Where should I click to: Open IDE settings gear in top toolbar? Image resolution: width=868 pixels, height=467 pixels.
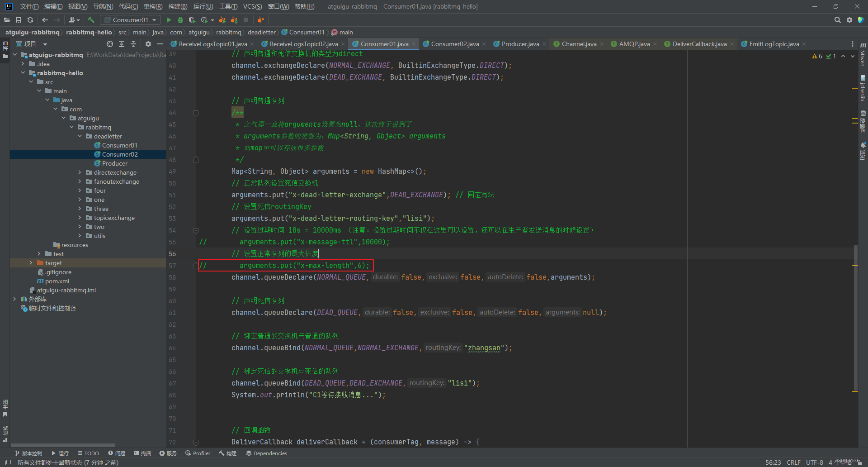click(849, 20)
